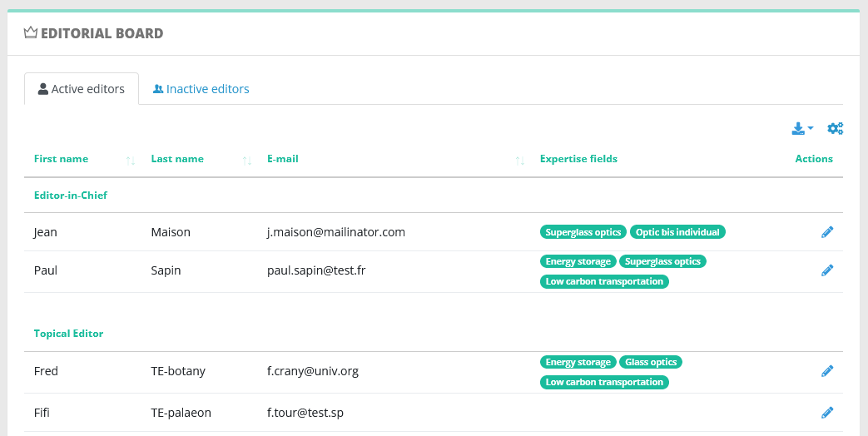Click Paul's Energy storage tag
Image resolution: width=868 pixels, height=436 pixels.
tap(578, 261)
